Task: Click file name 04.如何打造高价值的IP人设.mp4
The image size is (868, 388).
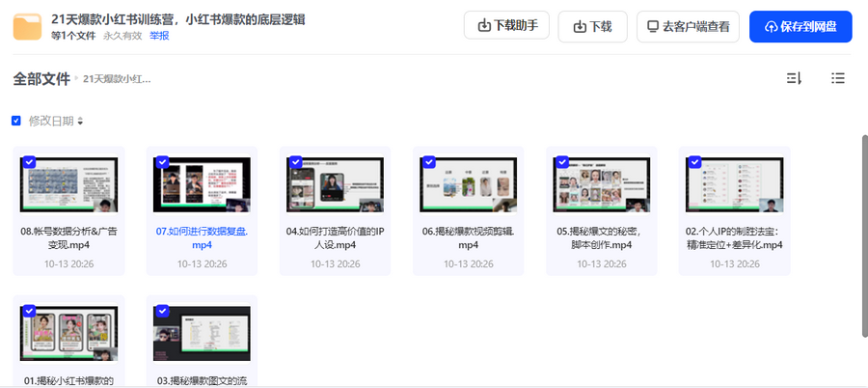Action: click(x=335, y=238)
